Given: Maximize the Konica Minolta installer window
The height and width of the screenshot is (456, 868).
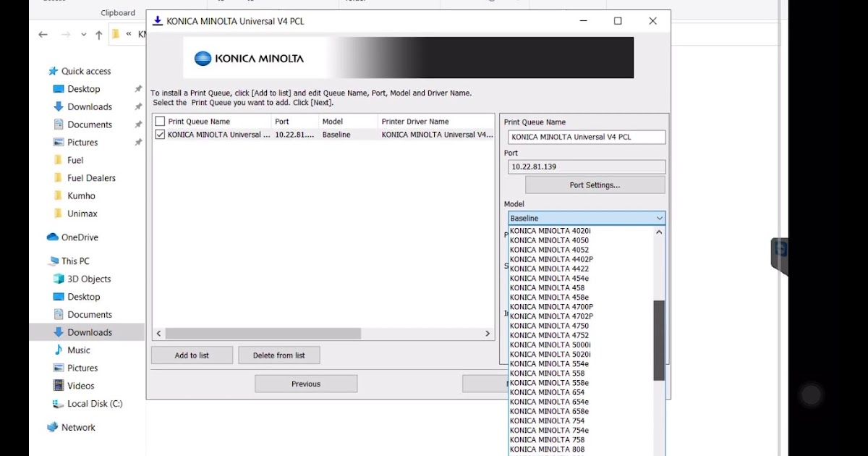Looking at the screenshot, I should (618, 21).
